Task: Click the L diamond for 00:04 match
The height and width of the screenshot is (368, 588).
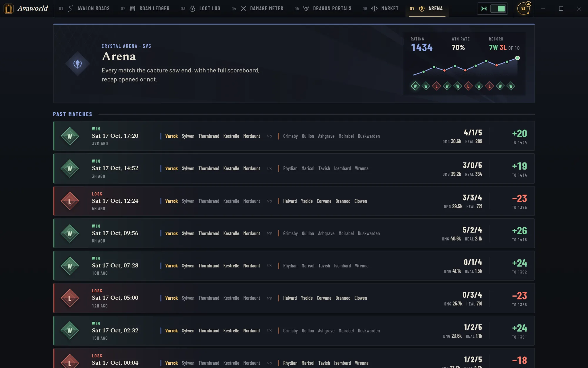Action: 70,362
